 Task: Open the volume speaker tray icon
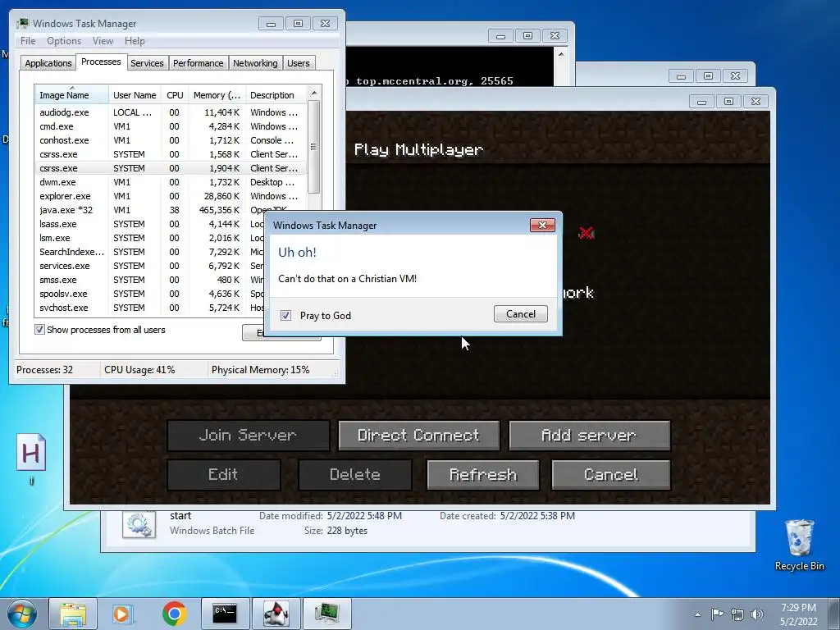(757, 614)
